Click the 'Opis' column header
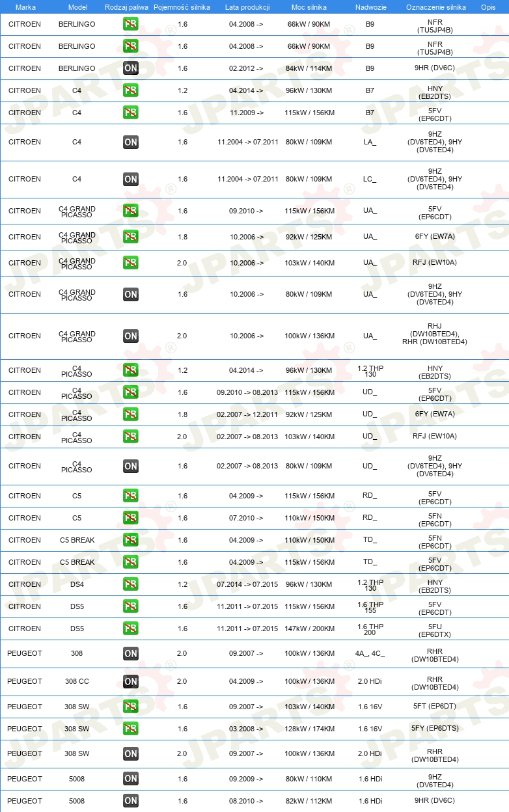Screen dimensions: 509x812 coord(488,7)
